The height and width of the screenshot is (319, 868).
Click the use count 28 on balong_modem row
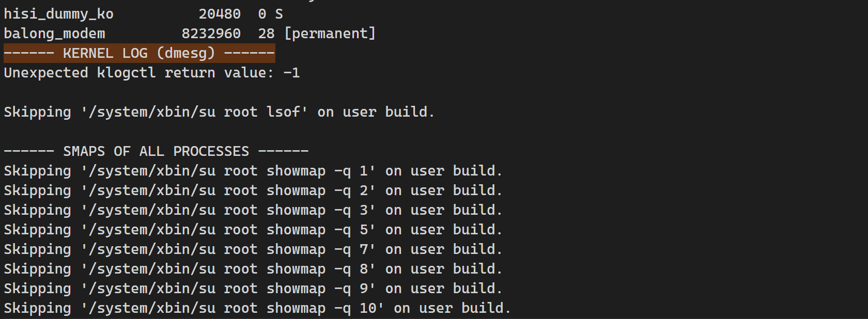pyautogui.click(x=266, y=34)
